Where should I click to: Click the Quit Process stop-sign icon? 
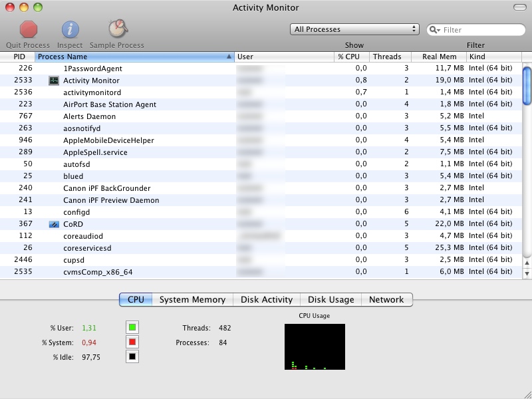coord(29,29)
